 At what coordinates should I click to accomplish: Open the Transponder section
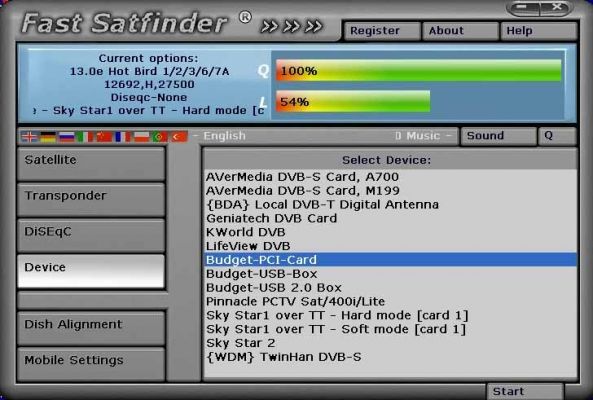pos(91,200)
